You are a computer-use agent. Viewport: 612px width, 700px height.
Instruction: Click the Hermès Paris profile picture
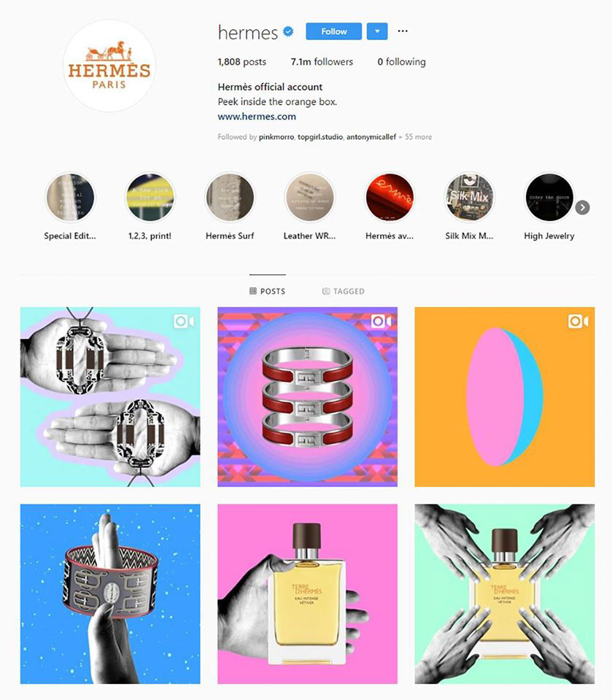pyautogui.click(x=109, y=66)
